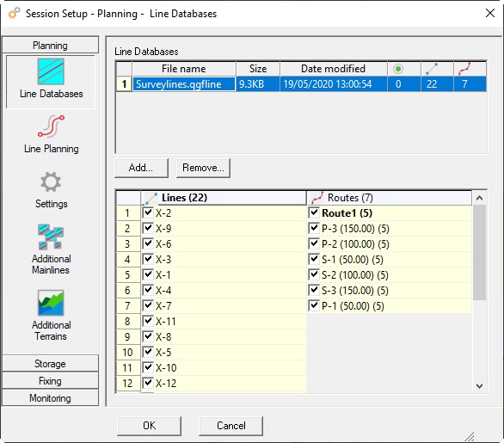Open the Settings gear icon
Screen dimensions: 504x443
click(x=51, y=182)
